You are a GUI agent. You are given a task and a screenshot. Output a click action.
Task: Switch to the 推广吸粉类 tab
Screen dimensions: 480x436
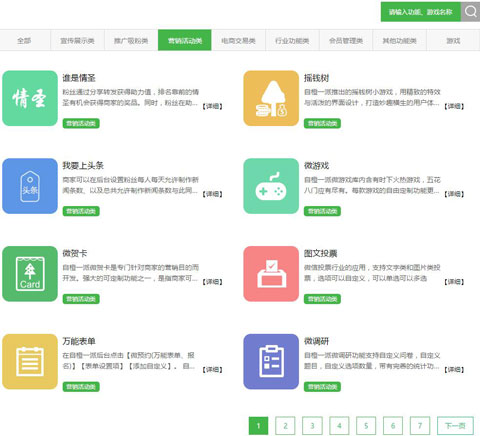[131, 40]
